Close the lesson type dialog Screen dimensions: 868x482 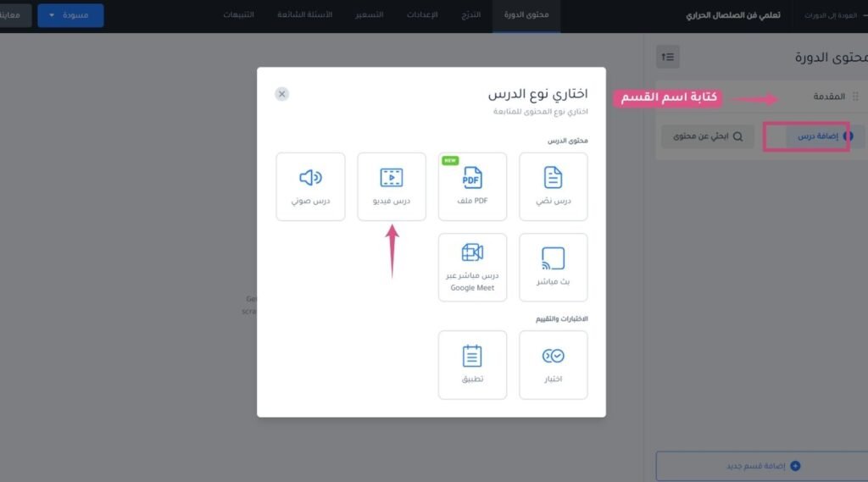[281, 94]
